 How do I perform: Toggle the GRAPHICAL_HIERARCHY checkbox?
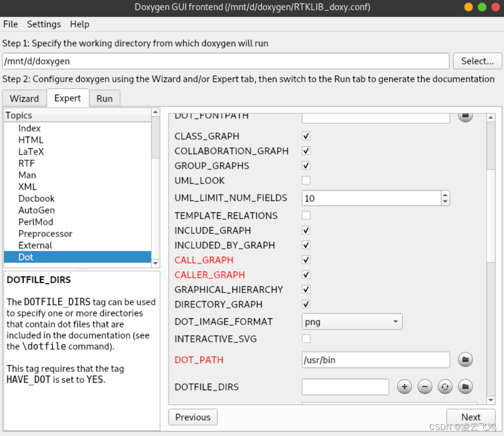click(306, 290)
